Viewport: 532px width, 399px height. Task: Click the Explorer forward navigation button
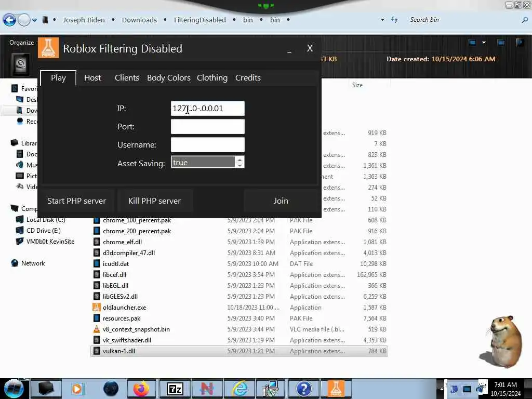(24, 20)
